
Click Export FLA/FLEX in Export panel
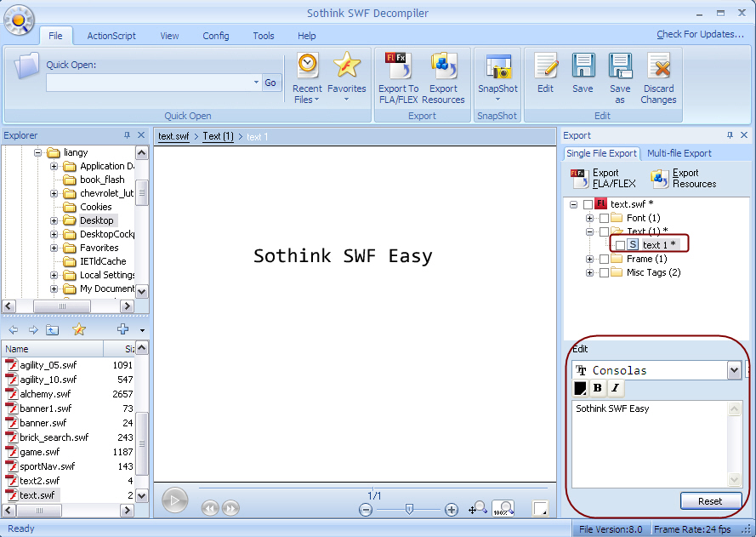coord(603,179)
